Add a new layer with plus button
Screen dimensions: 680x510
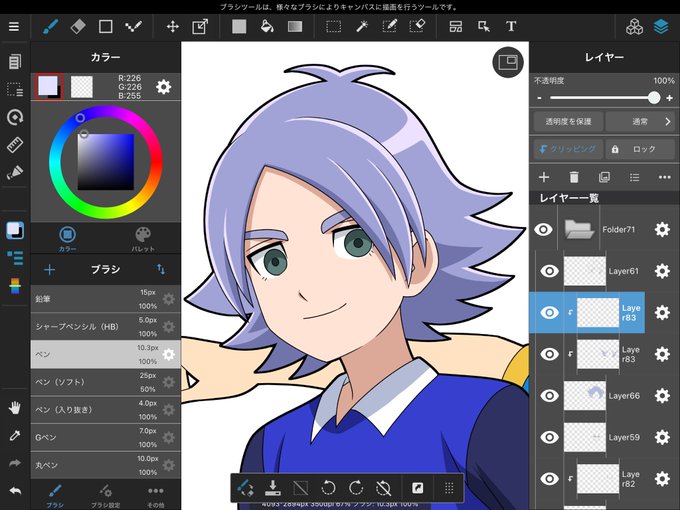click(543, 177)
